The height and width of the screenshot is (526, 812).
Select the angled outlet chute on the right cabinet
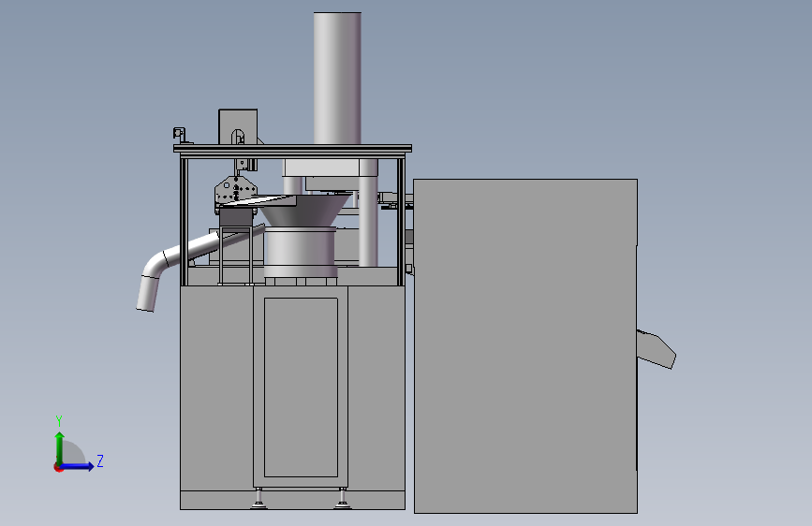click(657, 349)
